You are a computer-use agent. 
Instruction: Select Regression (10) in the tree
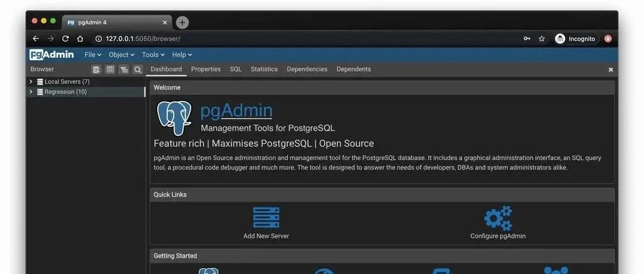(65, 92)
